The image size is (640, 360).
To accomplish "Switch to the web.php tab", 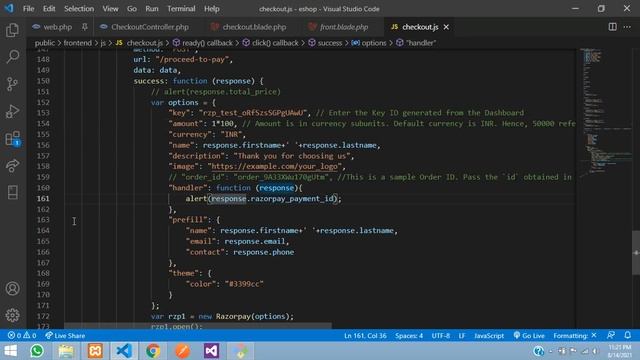I will coord(57,27).
